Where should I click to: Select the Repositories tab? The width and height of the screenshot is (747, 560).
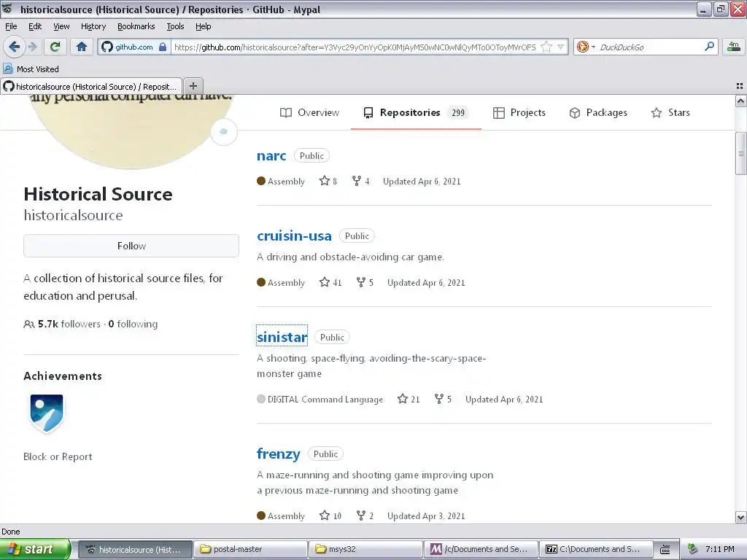pos(416,113)
